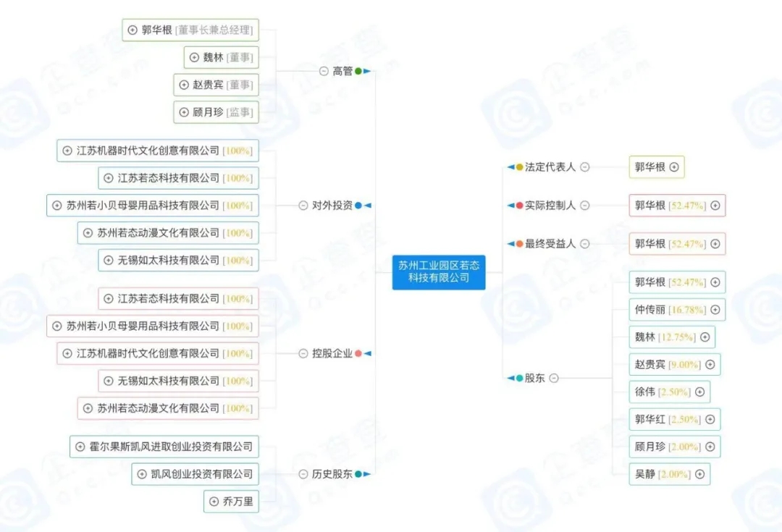
Task: Expand plus icon beside 乔万里
Action: click(x=214, y=501)
